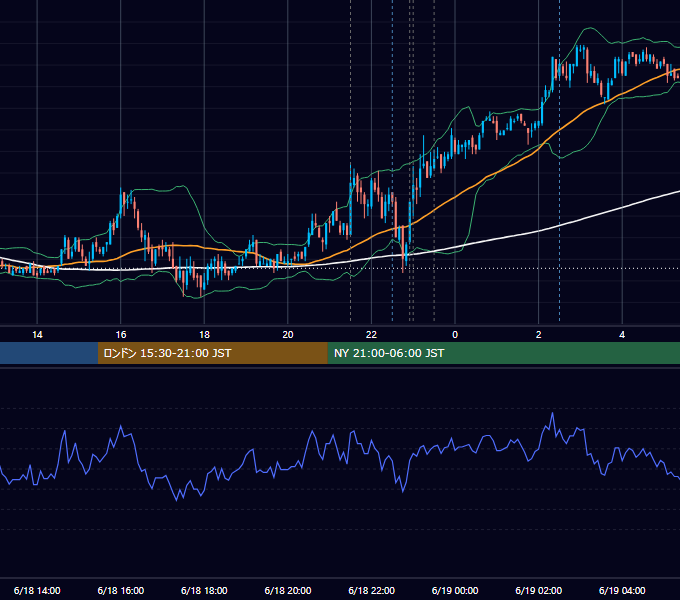Click hour label 22 on the price chart axis
The width and height of the screenshot is (680, 600).
pyautogui.click(x=371, y=335)
